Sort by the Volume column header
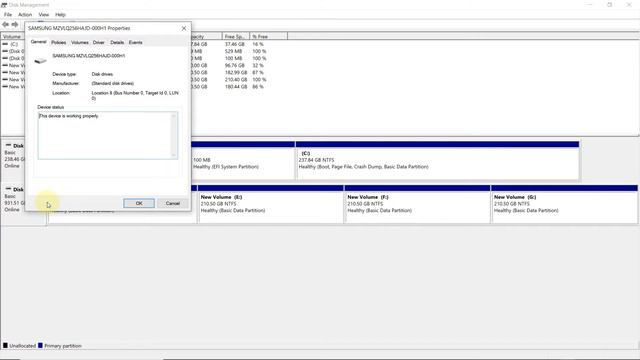 coord(12,37)
